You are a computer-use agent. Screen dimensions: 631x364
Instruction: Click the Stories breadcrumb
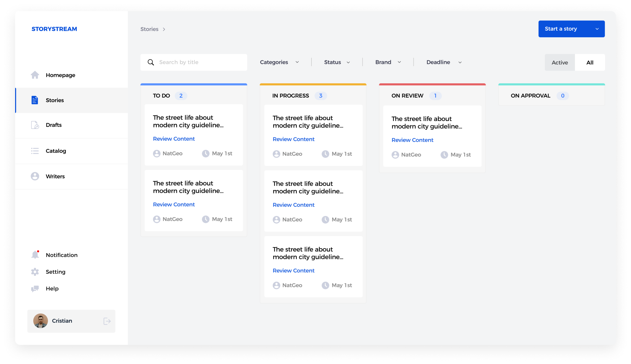[149, 29]
